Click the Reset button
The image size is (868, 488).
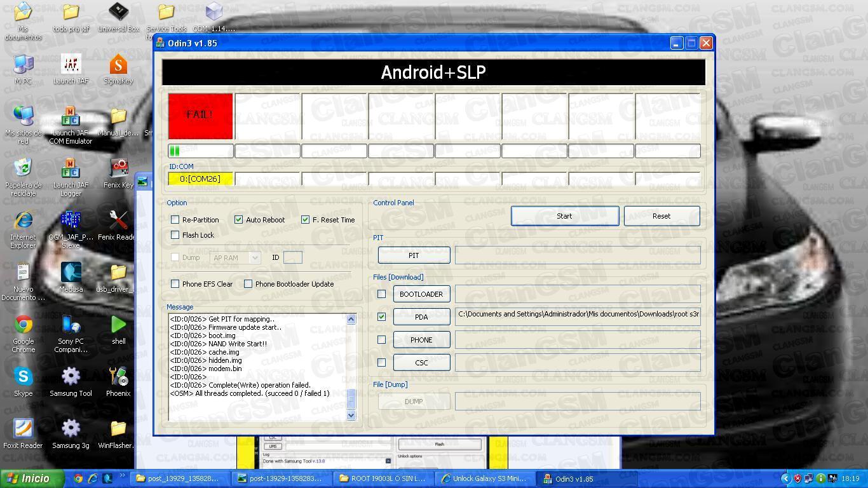click(x=661, y=216)
